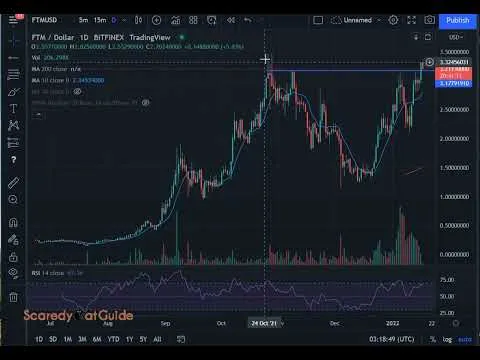Click the 24 Oct '21 date marker

click(264, 323)
